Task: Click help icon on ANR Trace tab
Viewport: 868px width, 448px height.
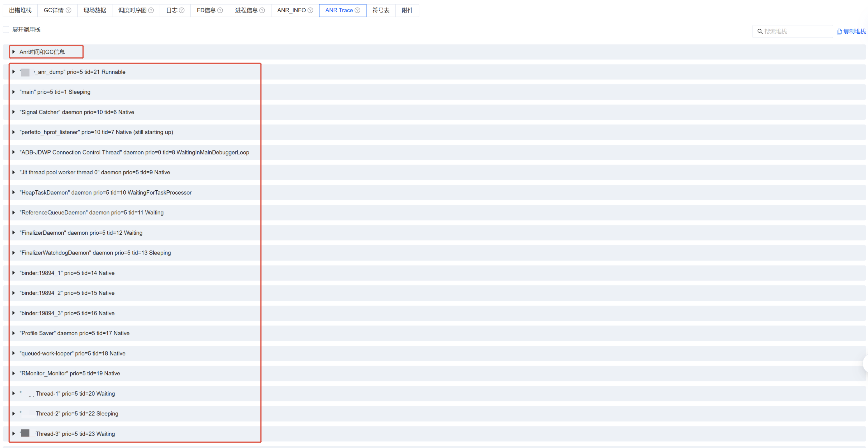Action: [357, 10]
